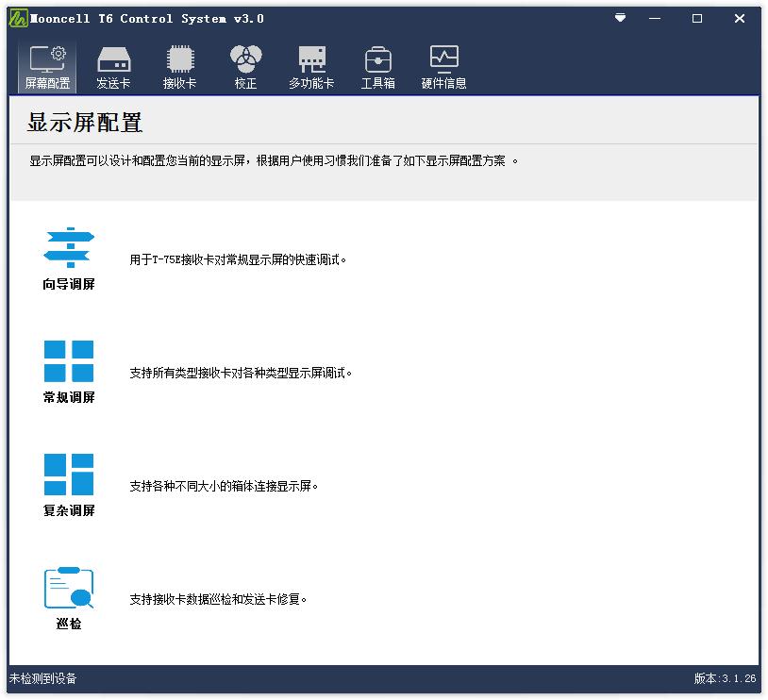Open the 屏幕配置 screen configuration tab
The image size is (768, 700).
[x=47, y=67]
